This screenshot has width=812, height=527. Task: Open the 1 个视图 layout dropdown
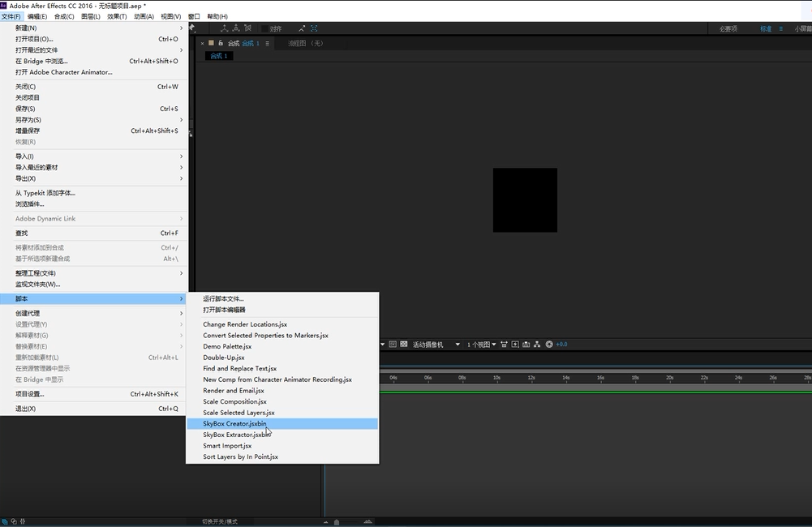tap(482, 345)
